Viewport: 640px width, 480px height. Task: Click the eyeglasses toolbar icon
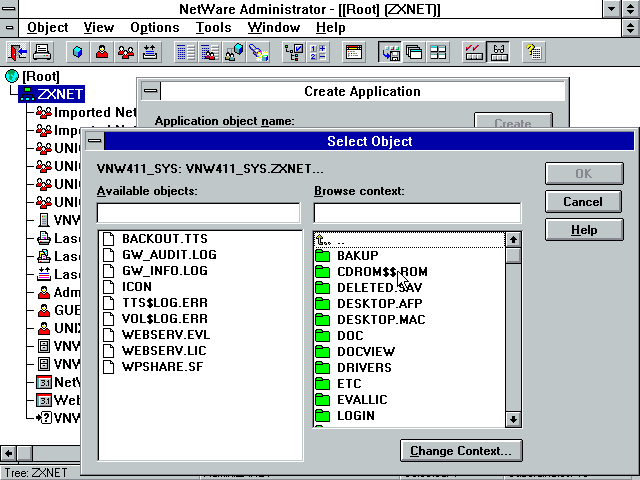tap(498, 52)
